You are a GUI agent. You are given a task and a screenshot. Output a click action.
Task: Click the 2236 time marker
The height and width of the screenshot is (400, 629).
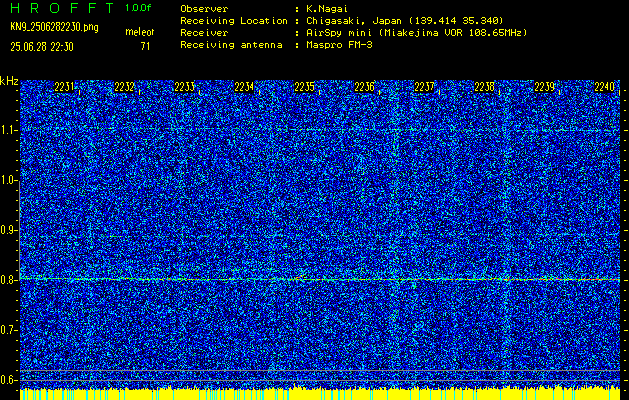click(x=364, y=87)
